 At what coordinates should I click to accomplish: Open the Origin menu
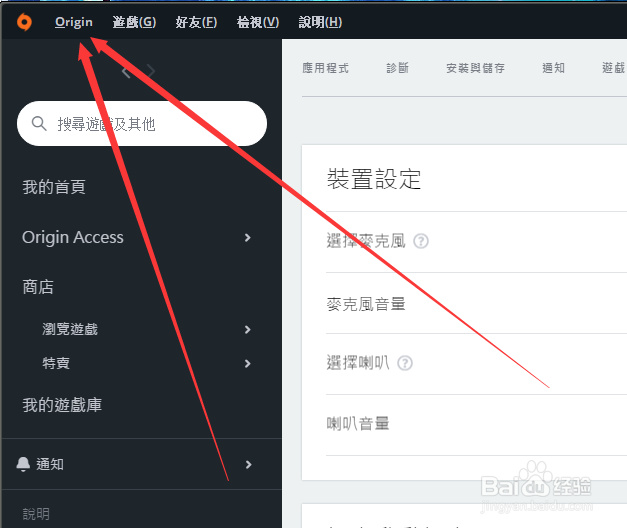pyautogui.click(x=74, y=22)
